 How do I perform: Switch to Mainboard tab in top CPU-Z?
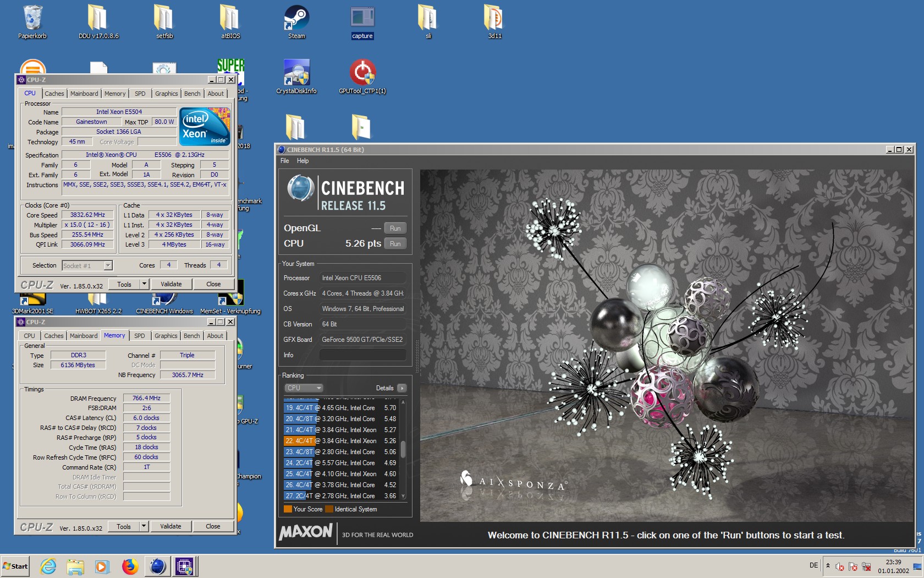(x=84, y=94)
